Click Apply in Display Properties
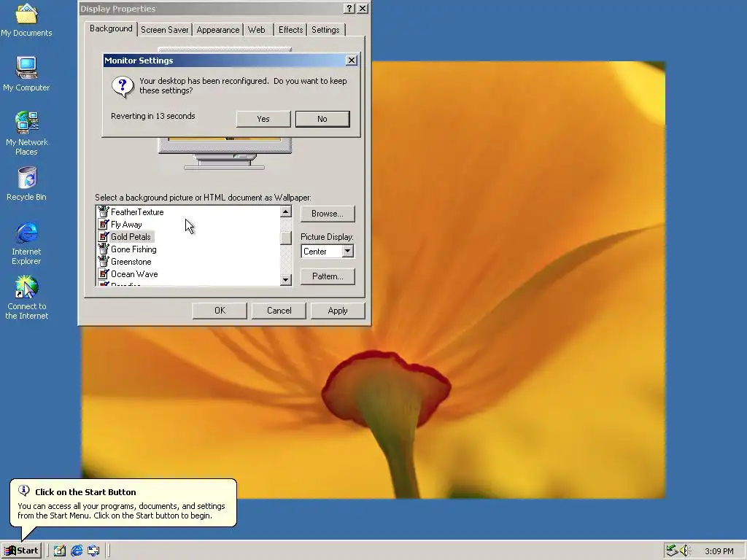 pos(338,311)
